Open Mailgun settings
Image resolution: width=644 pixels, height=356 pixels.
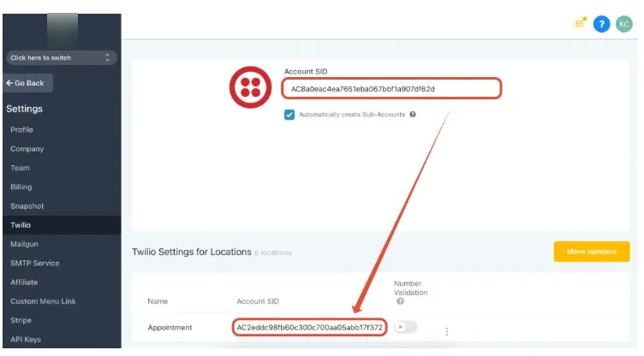coord(24,244)
